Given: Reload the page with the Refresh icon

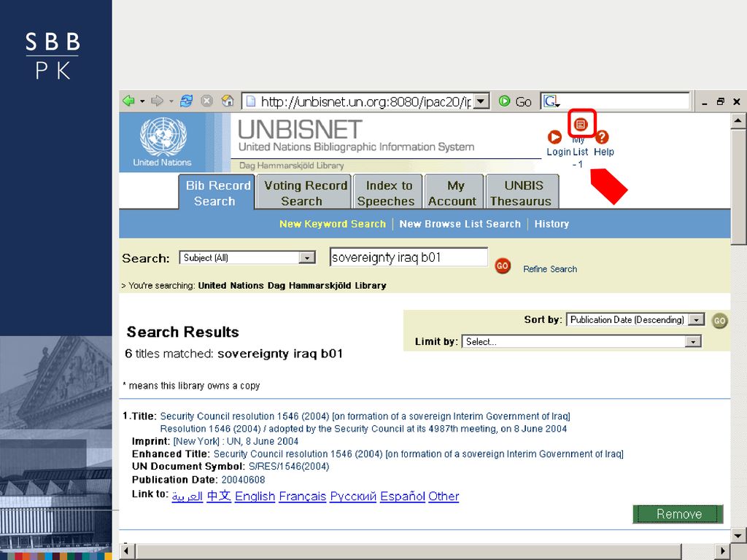Looking at the screenshot, I should pyautogui.click(x=186, y=101).
